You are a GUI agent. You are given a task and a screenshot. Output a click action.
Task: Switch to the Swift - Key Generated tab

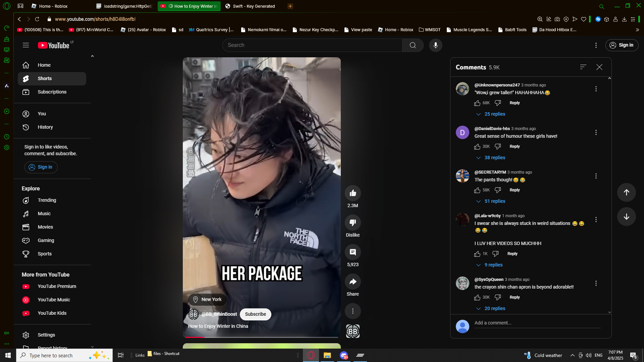click(x=254, y=6)
